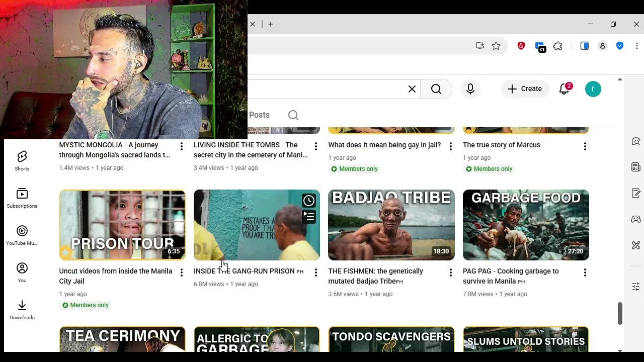Open options for LIVING INSIDE THE TOMBS video
The width and height of the screenshot is (644, 362).
pyautogui.click(x=315, y=146)
